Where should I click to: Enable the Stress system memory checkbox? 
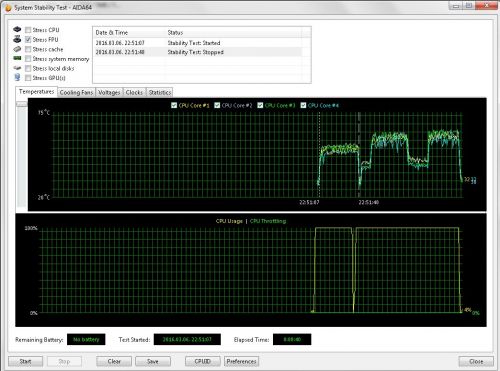pyautogui.click(x=28, y=59)
